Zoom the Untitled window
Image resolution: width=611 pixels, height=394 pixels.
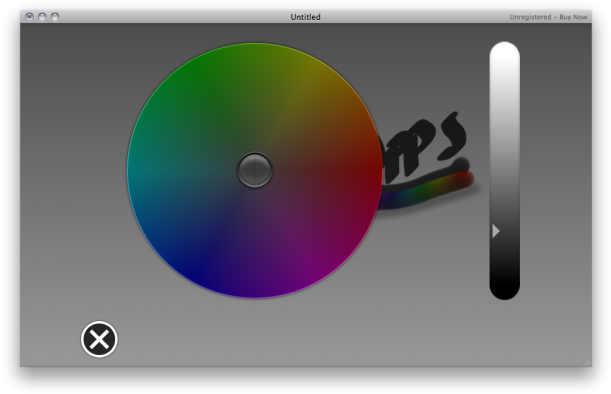55,17
